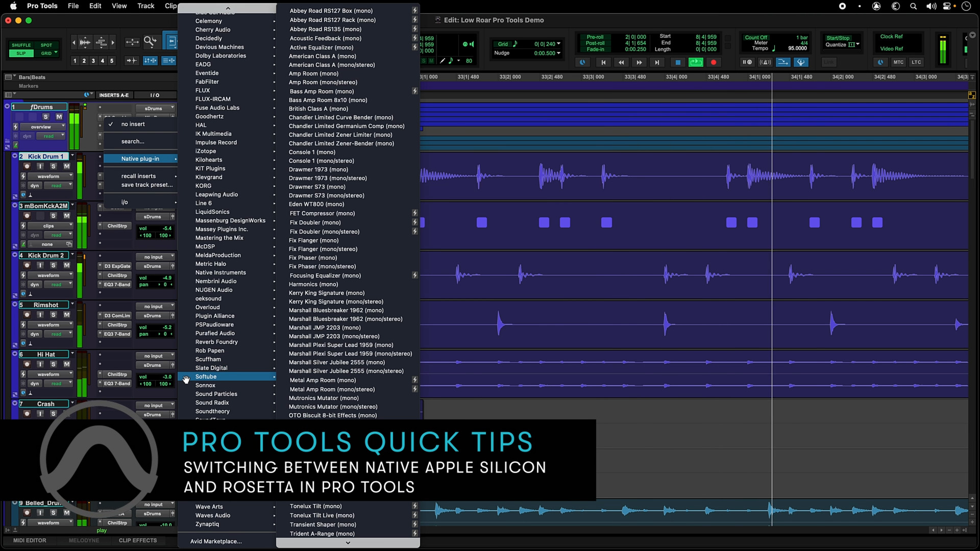Click the Avid Marketplace button at bottom
Image resolution: width=980 pixels, height=551 pixels.
click(215, 541)
